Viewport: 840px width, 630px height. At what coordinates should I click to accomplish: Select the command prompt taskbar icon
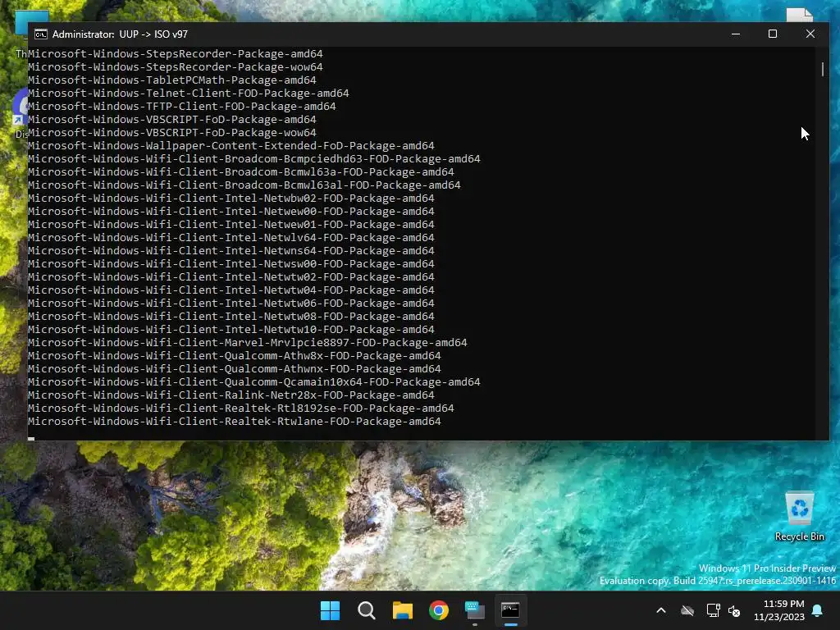click(x=510, y=610)
